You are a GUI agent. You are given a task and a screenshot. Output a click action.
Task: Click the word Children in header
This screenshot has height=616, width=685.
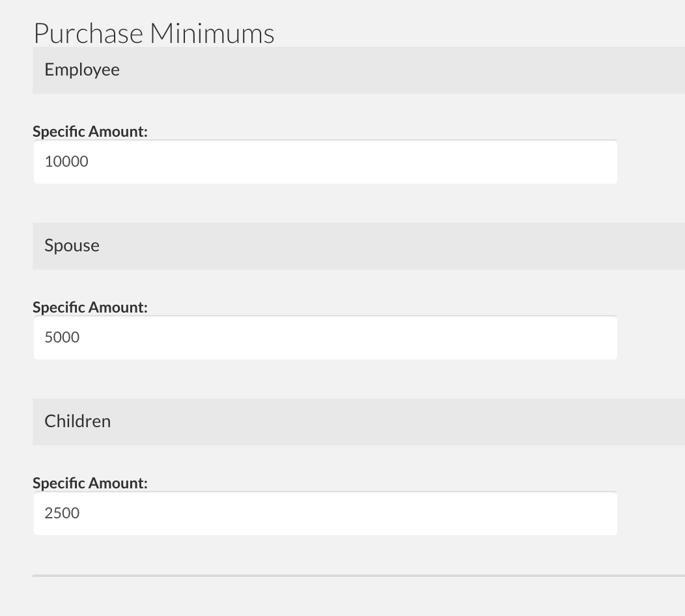[x=77, y=421]
